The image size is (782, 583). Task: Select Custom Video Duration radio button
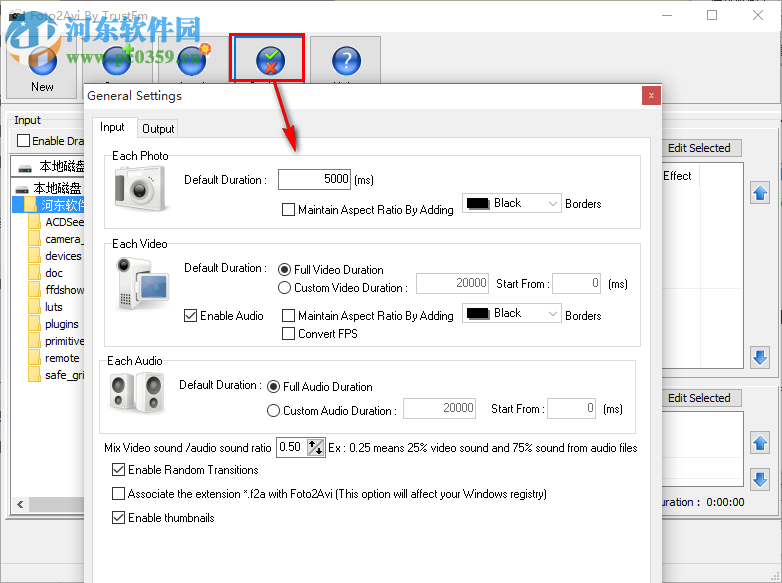(284, 288)
